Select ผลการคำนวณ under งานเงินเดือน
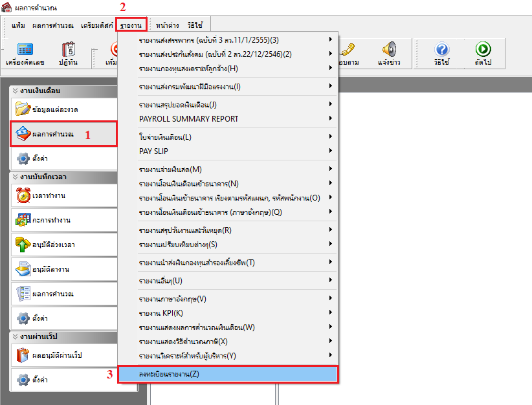Viewport: 532px width, 405px height. coord(63,134)
